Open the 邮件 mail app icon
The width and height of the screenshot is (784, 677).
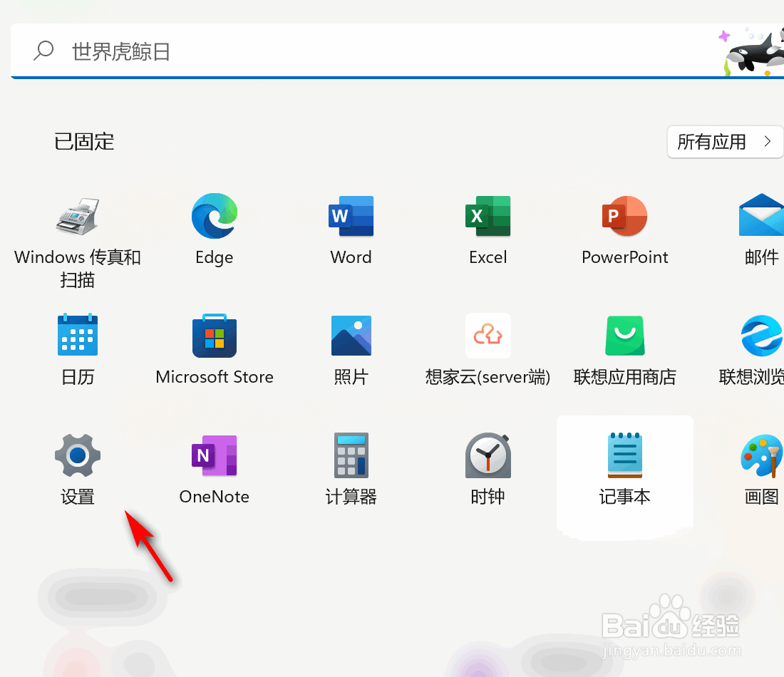pyautogui.click(x=761, y=215)
